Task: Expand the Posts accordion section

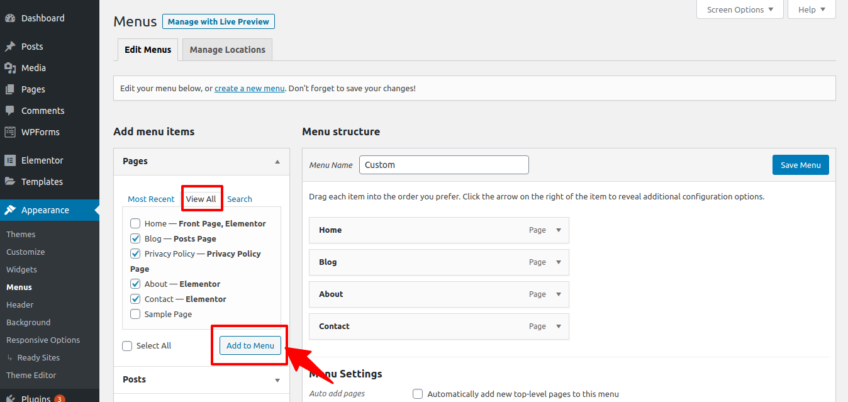Action: click(x=276, y=380)
